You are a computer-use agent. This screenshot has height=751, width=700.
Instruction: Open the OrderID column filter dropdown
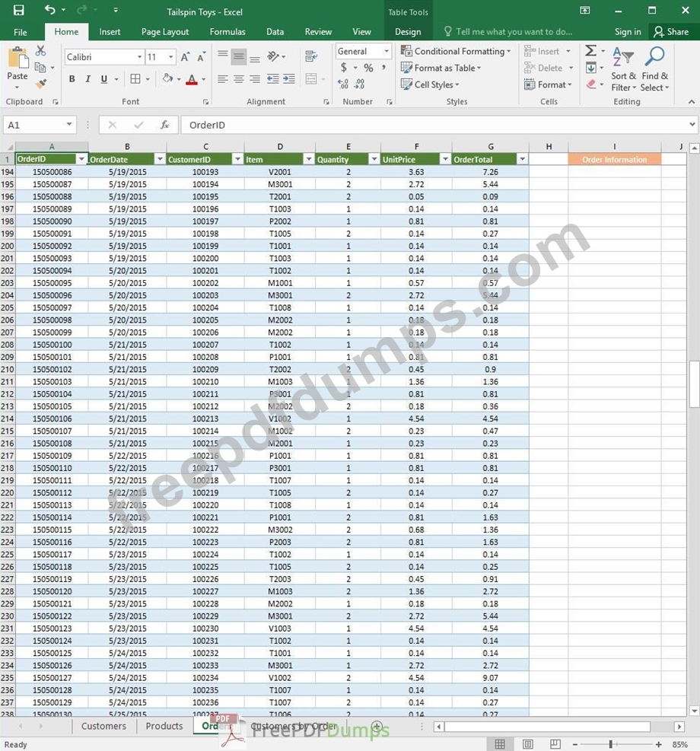[81, 159]
